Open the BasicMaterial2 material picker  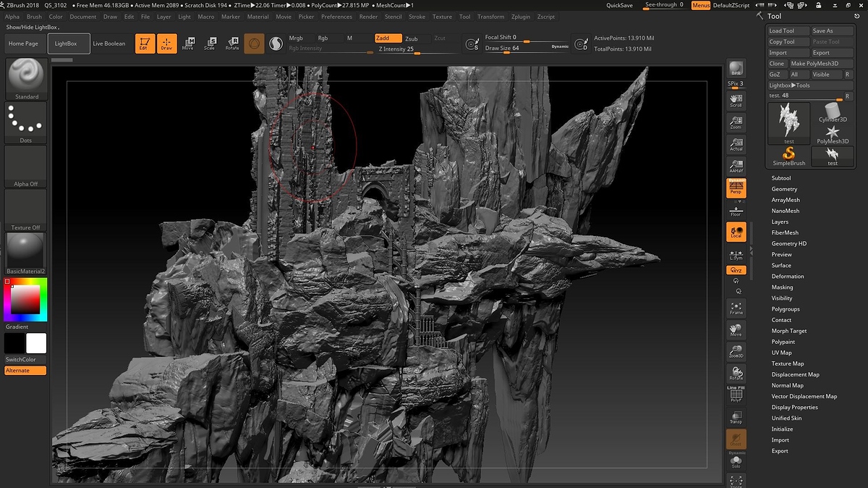pyautogui.click(x=26, y=253)
